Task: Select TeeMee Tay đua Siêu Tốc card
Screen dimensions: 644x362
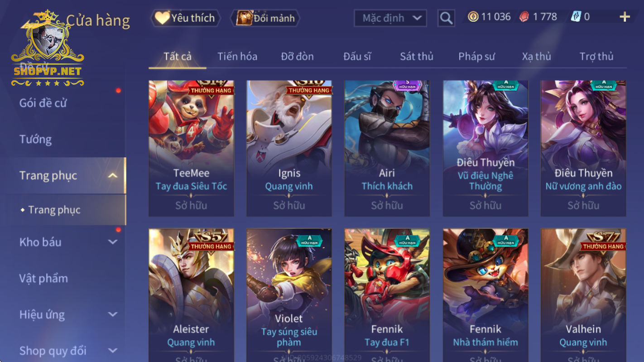Action: coord(191,148)
